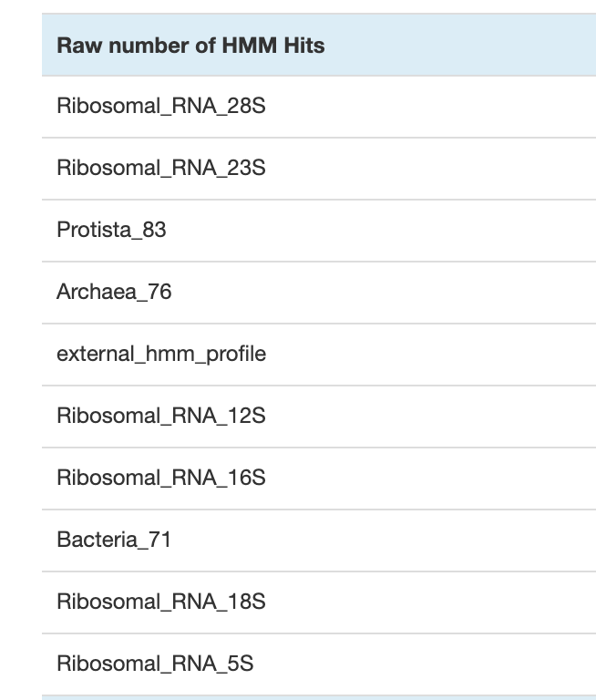Pick the 28S ribosomal RNA HMM source
Screen dimensions: 596x700
coord(161,107)
